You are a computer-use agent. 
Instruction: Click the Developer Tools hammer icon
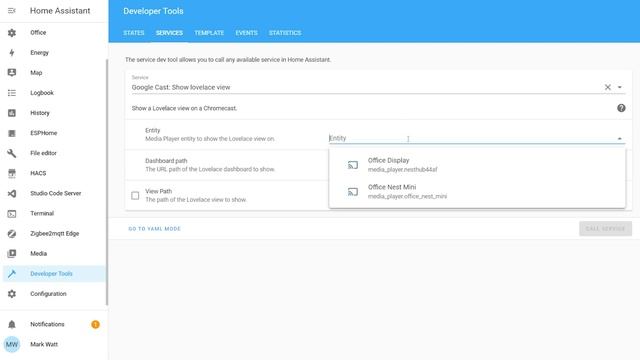pos(12,274)
